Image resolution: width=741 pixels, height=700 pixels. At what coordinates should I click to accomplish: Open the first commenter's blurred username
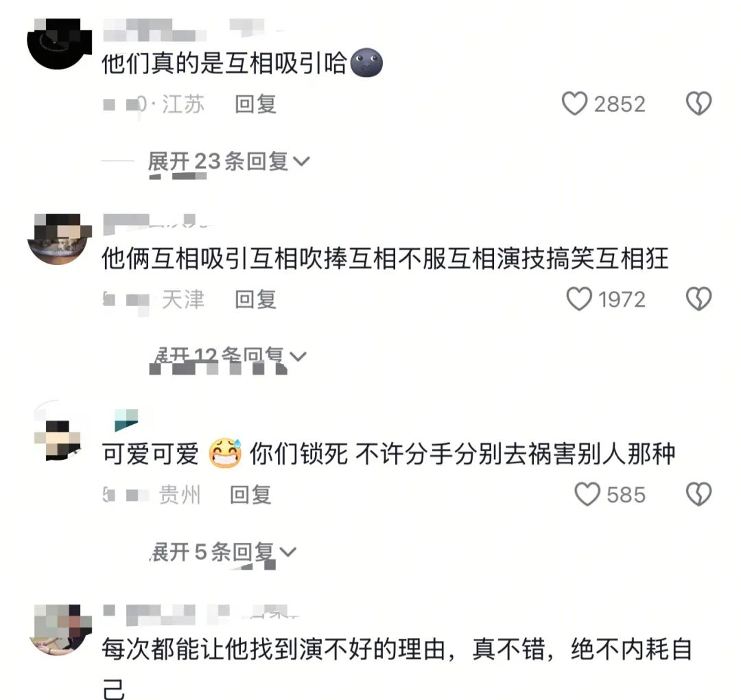(154, 30)
